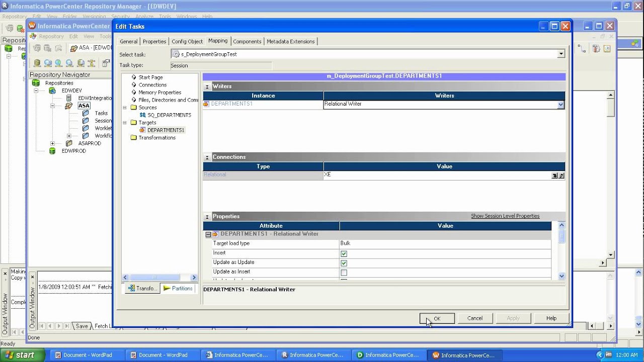Screen dimensions: 644x362
Task: Collapse the Sources folder node
Action: pos(125,108)
